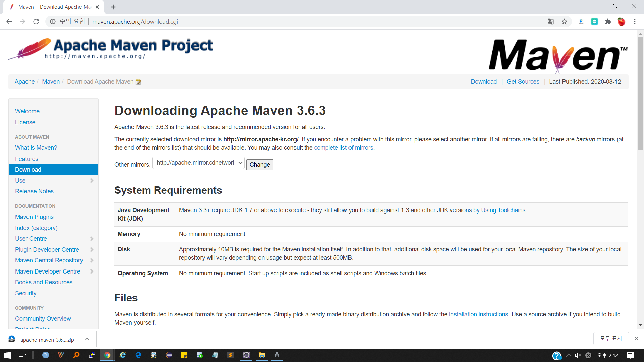Open File Explorer from the taskbar

(x=262, y=355)
